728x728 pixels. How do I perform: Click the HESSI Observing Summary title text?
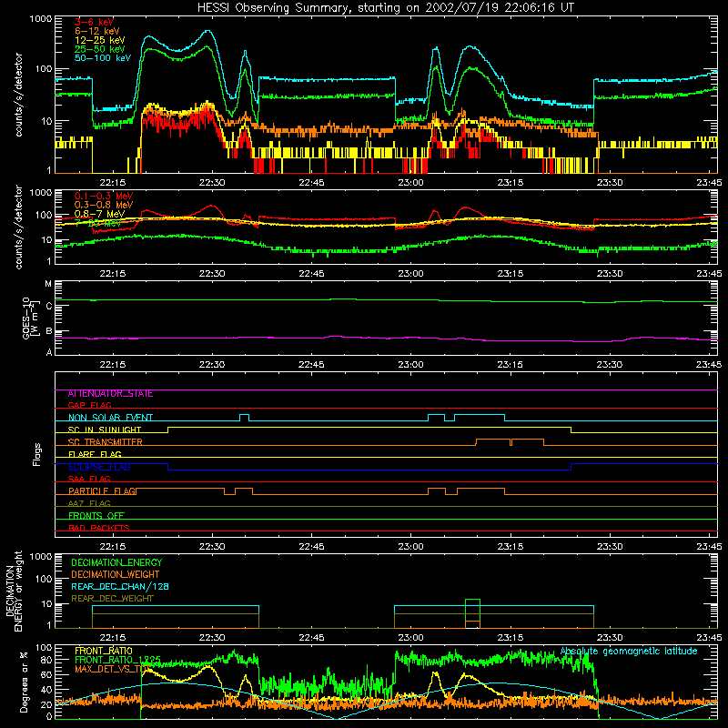click(385, 8)
